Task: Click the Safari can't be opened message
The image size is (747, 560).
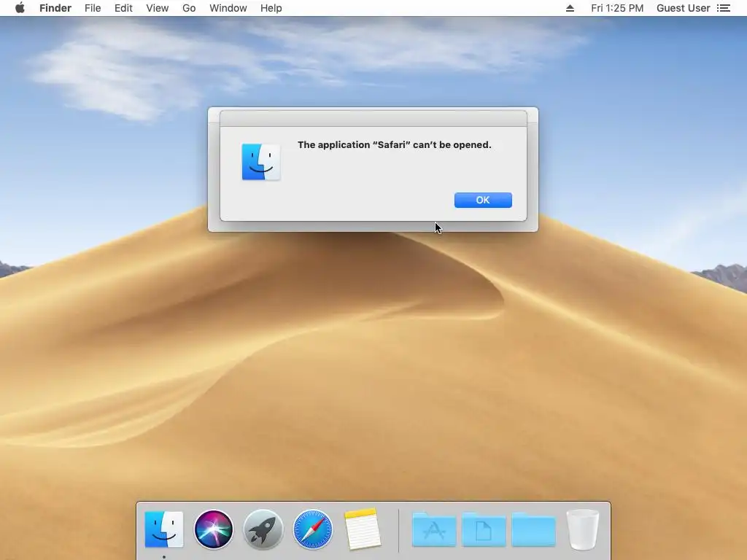Action: point(395,145)
